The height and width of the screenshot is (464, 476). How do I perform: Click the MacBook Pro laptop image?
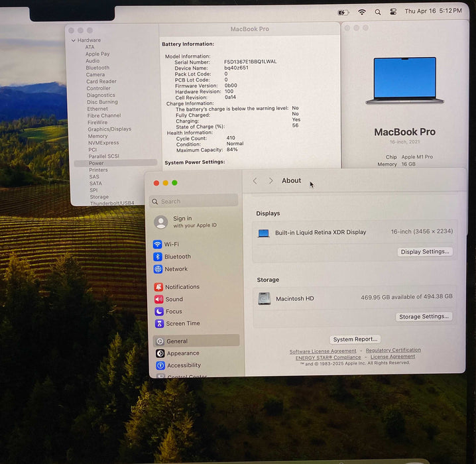[x=405, y=80]
